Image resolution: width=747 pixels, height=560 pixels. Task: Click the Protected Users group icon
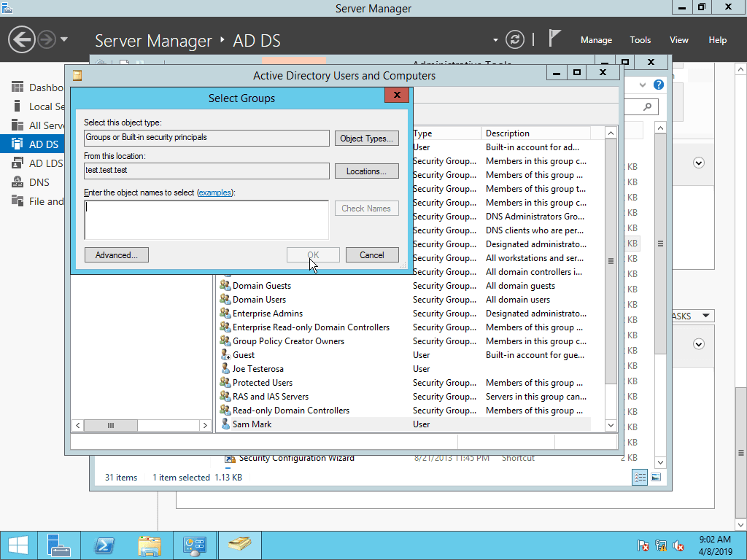[x=225, y=382]
